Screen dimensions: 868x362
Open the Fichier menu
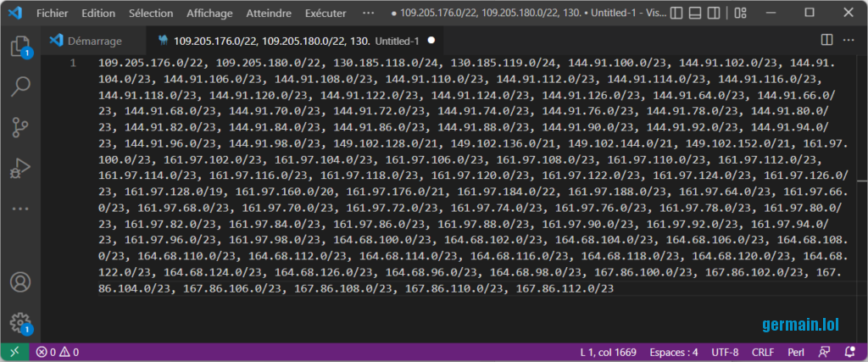[x=52, y=14]
